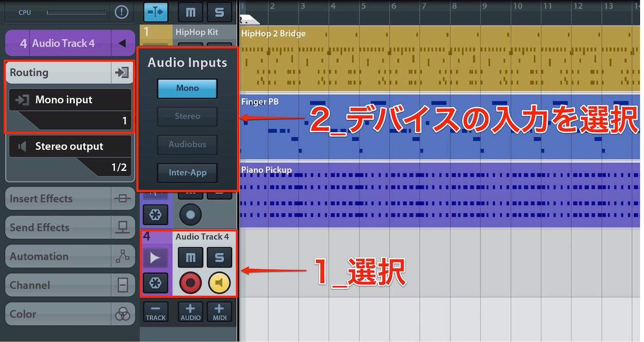Enable monitor speaker on Audio Track 4
Image resolution: width=644 pixels, height=342 pixels.
click(219, 283)
